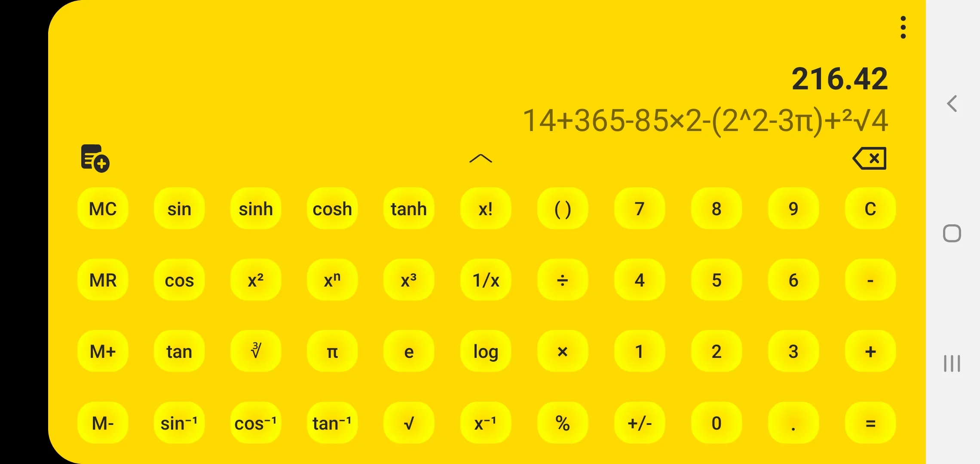This screenshot has height=464, width=980.
Task: Select the natural logarithm log function
Action: coord(487,351)
